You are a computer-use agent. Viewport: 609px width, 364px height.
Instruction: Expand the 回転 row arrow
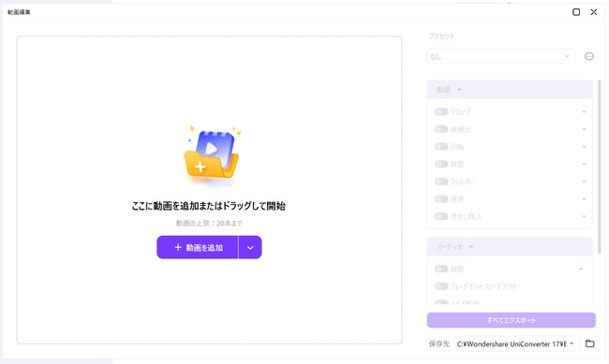click(x=584, y=147)
